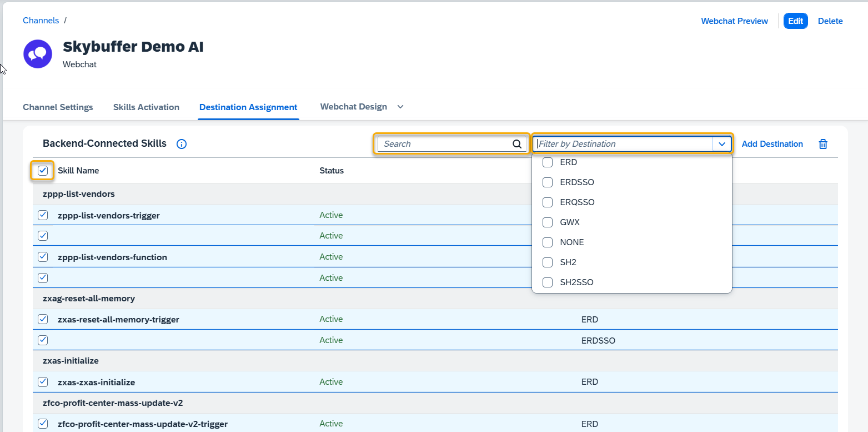Click Active status of zxas-zxas-initialize
868x432 pixels.
331,382
